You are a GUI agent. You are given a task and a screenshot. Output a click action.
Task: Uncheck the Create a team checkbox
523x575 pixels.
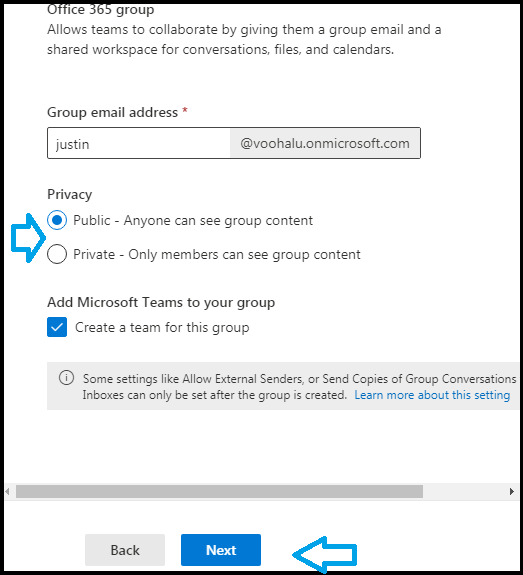coord(57,327)
